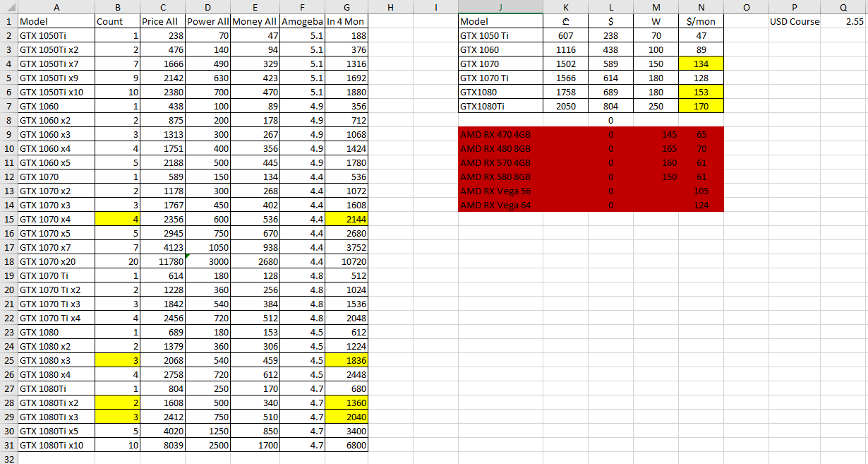
Task: Select the 2.55 exchange rate cell
Action: (x=843, y=21)
